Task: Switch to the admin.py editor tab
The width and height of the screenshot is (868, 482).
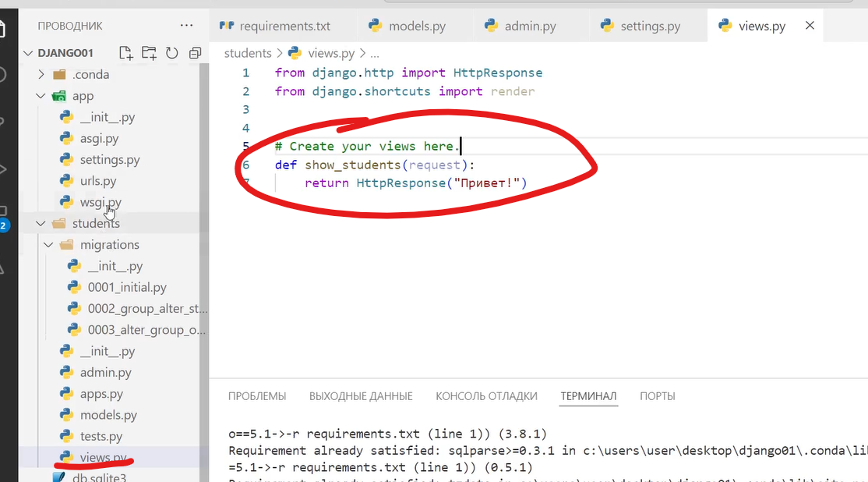Action: (530, 26)
